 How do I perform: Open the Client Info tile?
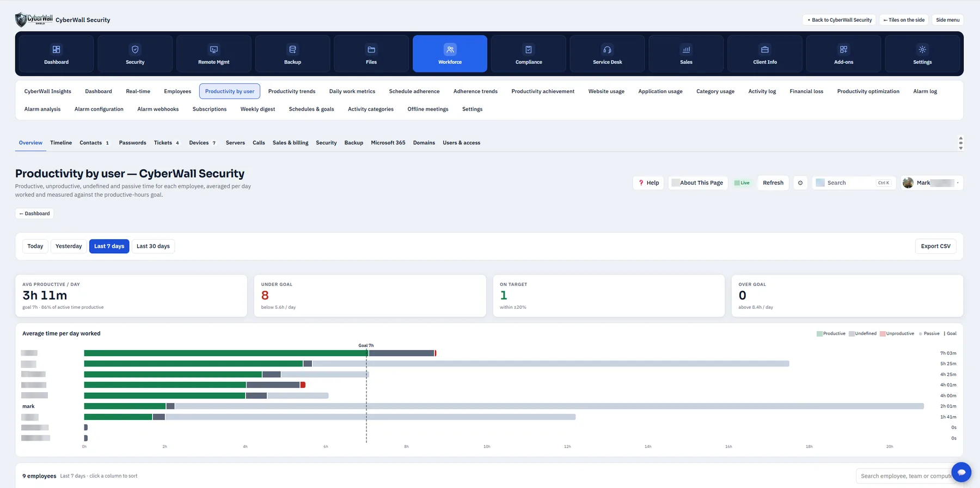coord(765,53)
